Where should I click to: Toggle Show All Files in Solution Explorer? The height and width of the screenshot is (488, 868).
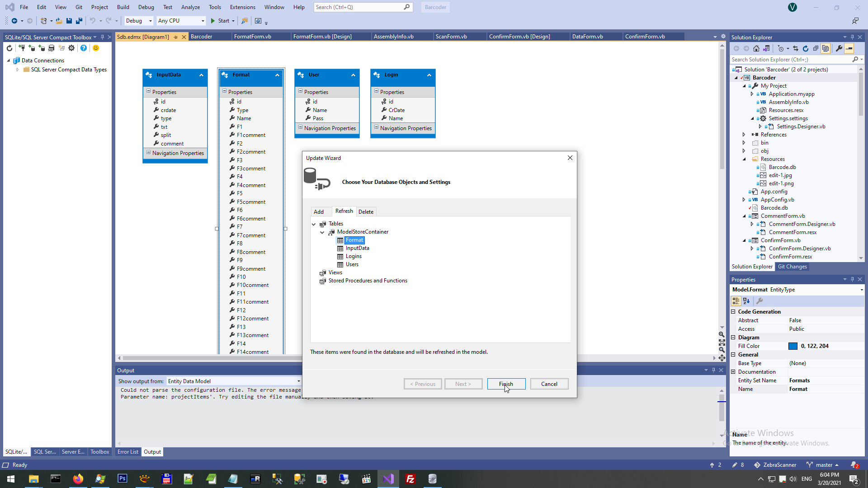[826, 48]
